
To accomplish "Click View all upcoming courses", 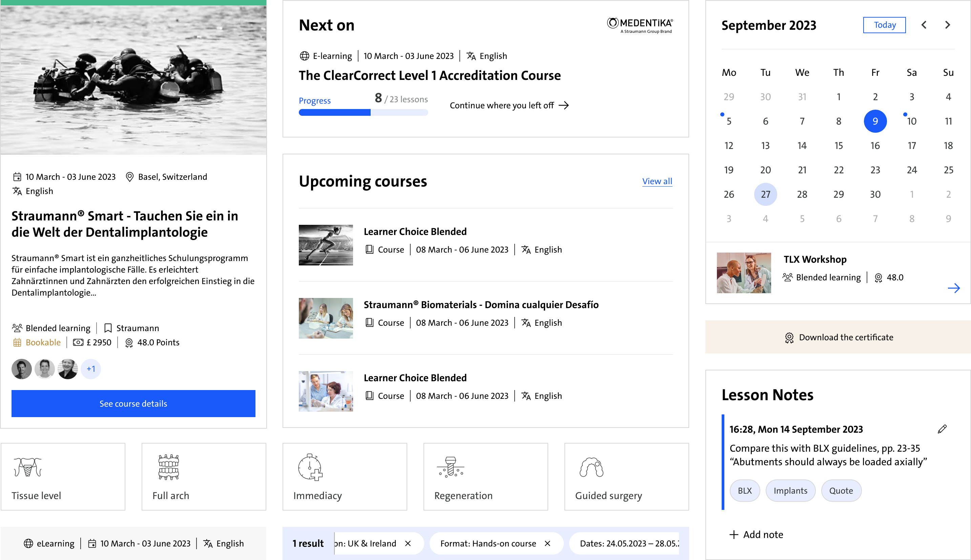I will click(657, 181).
